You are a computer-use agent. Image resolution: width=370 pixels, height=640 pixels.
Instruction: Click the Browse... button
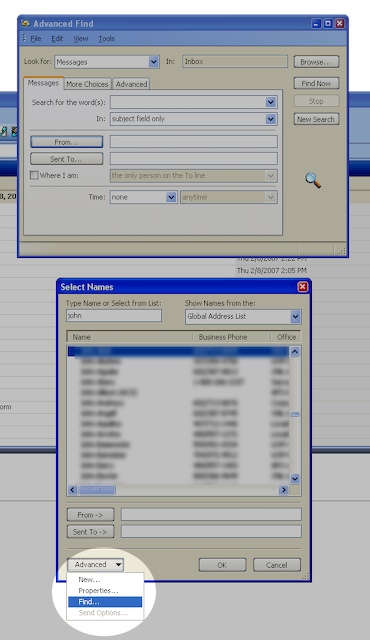pyautogui.click(x=316, y=62)
